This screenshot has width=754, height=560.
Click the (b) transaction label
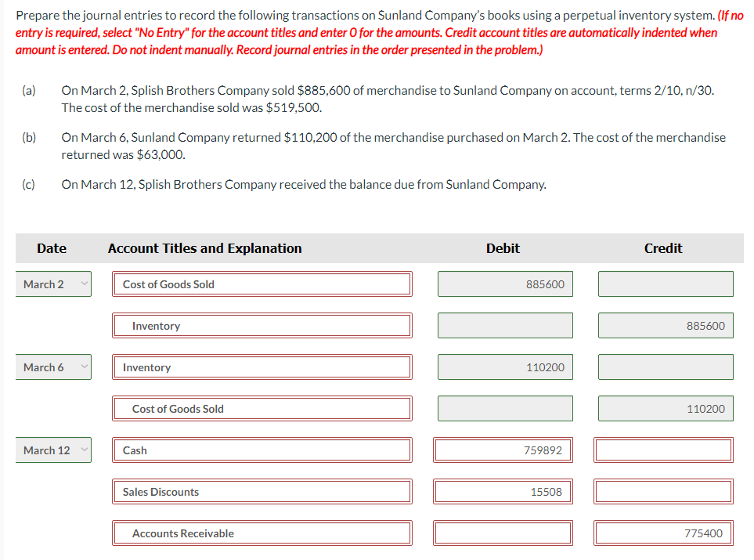click(29, 138)
